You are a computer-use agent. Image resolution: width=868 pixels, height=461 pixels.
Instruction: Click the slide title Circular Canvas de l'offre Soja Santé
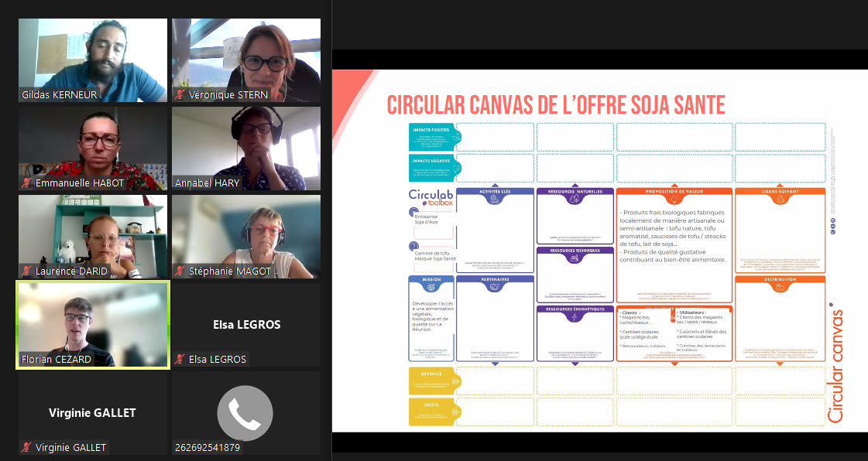pyautogui.click(x=556, y=105)
